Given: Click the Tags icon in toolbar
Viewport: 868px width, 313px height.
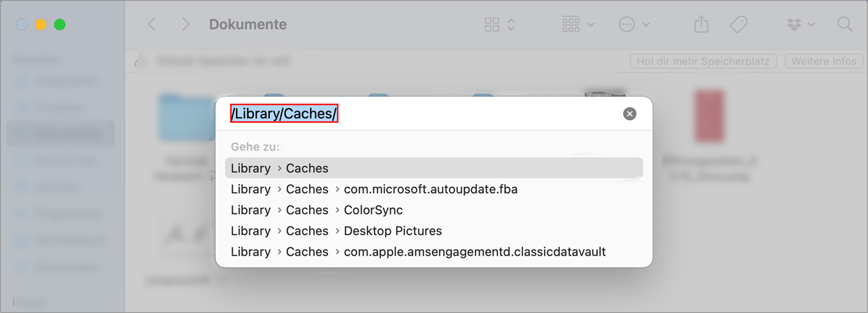Looking at the screenshot, I should (x=738, y=24).
